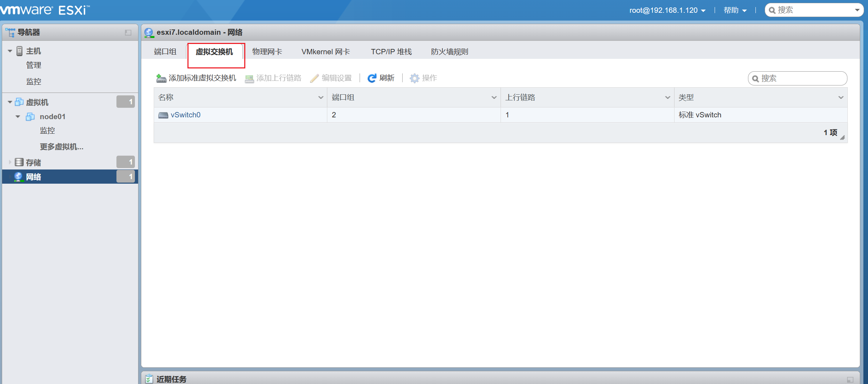Click the node01 VM icon
Viewport: 868px width, 384px height.
[30, 117]
